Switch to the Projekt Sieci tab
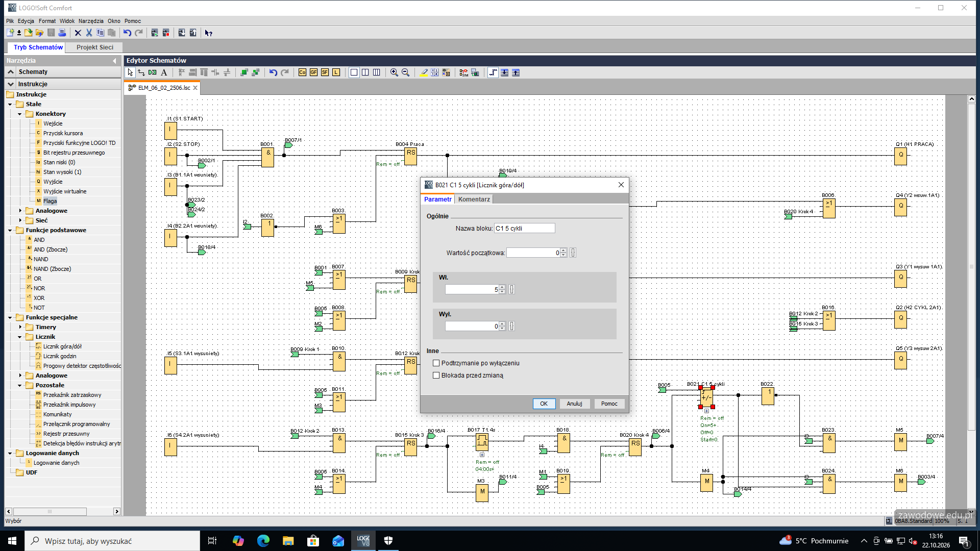This screenshot has height=551, width=980. [x=95, y=47]
